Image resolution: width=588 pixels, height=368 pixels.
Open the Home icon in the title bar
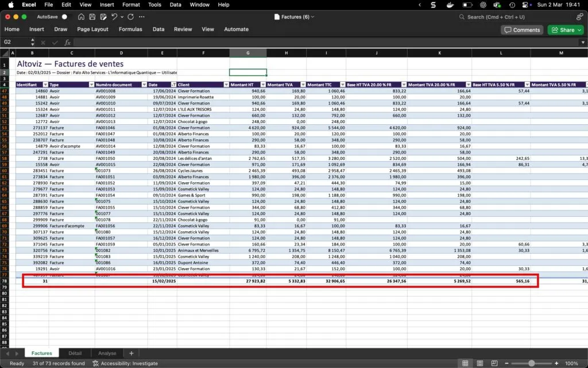(x=81, y=17)
